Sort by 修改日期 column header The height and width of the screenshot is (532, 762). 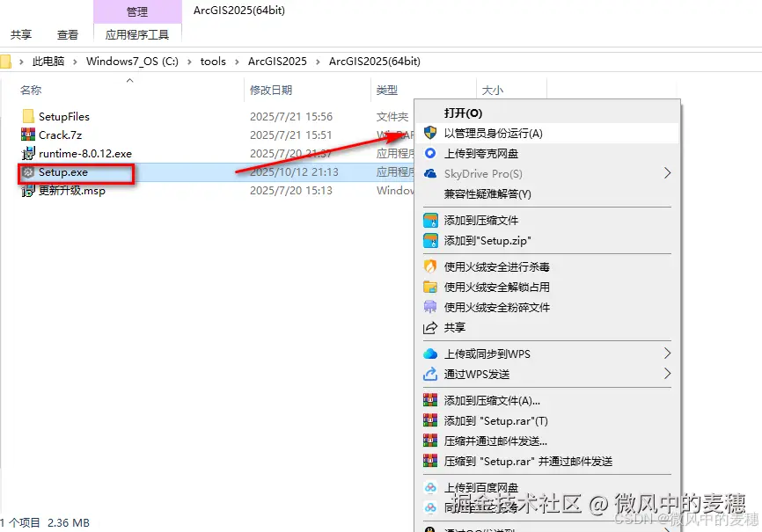coord(271,90)
